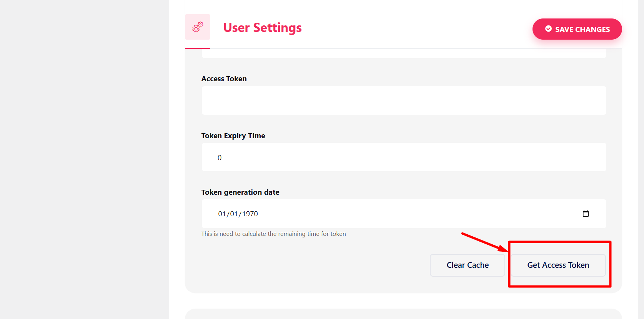
Task: Focus the Access Token input field
Action: click(404, 100)
